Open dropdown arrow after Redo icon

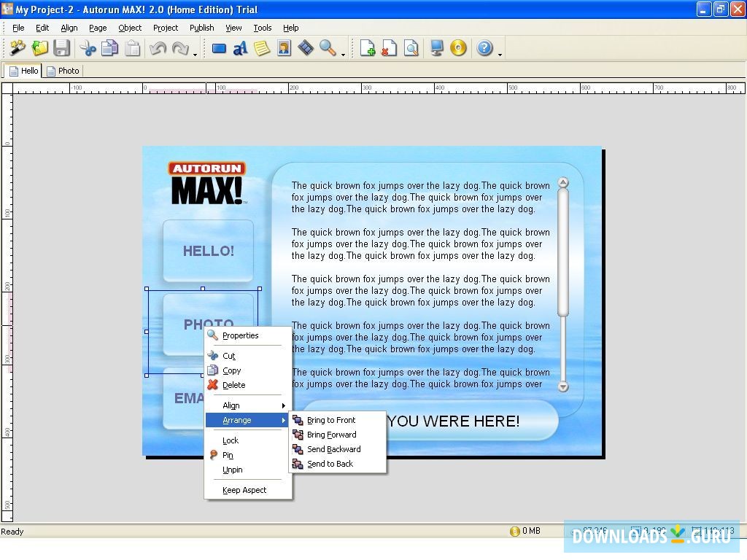(196, 54)
